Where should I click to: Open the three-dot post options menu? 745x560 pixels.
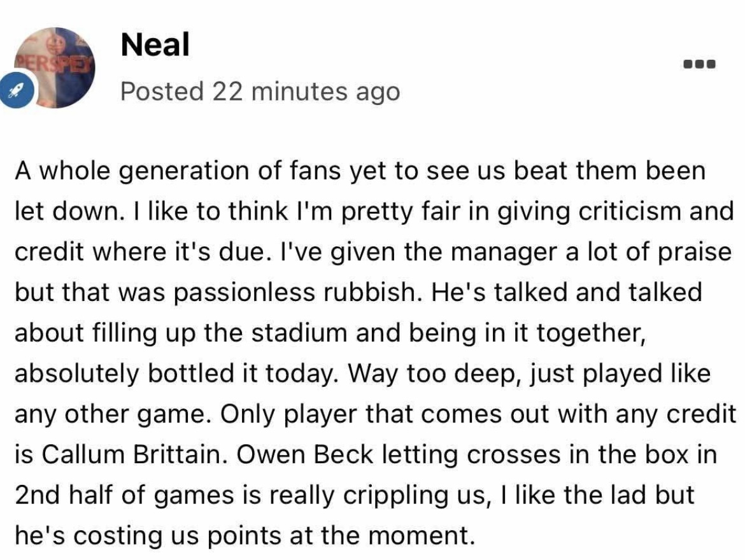pyautogui.click(x=700, y=64)
